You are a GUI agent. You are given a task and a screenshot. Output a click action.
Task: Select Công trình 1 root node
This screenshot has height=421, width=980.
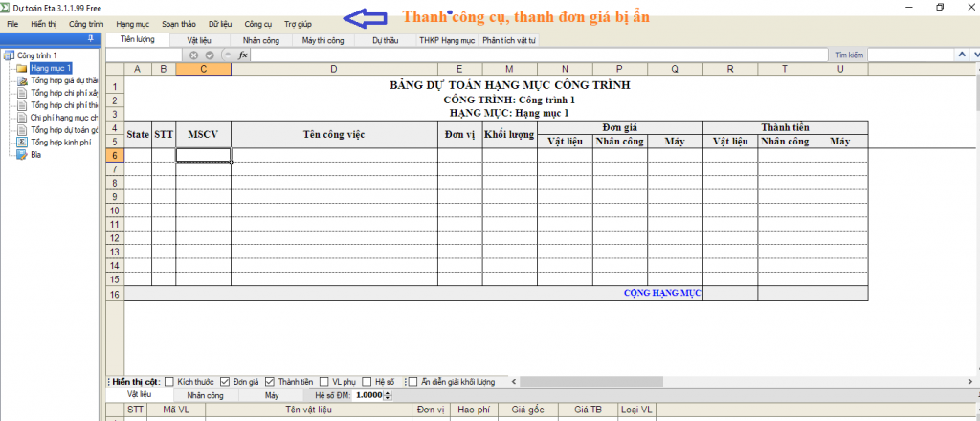click(x=37, y=55)
